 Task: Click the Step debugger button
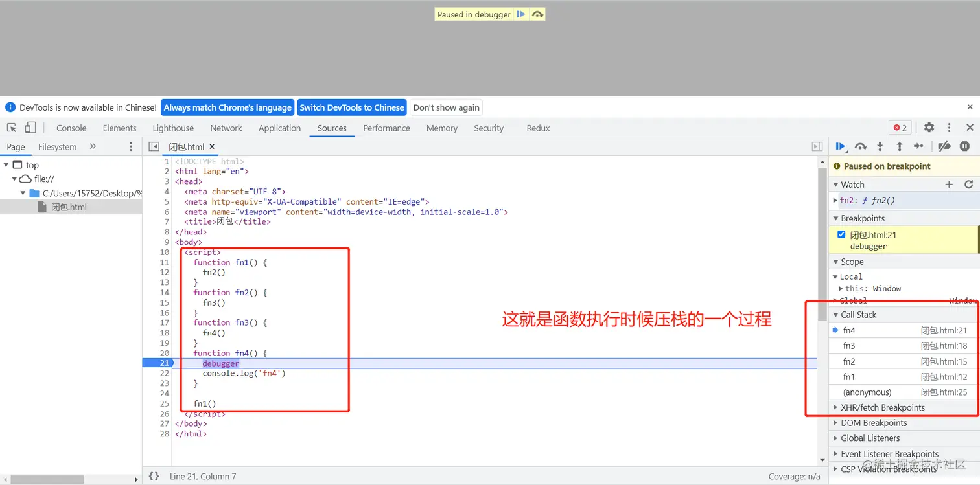[918, 147]
